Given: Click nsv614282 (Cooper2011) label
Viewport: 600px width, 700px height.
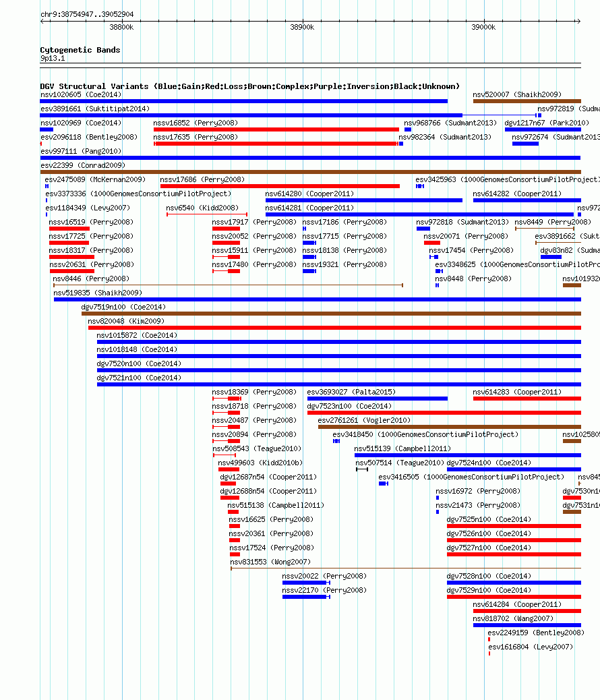Looking at the screenshot, I should point(517,194).
